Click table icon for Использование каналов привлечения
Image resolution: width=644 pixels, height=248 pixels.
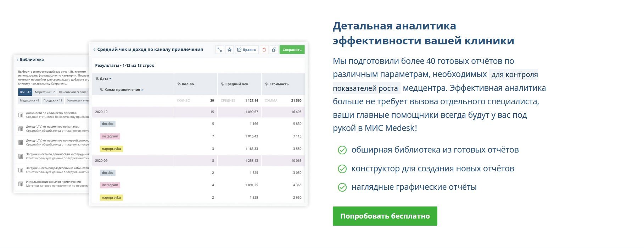(21, 184)
